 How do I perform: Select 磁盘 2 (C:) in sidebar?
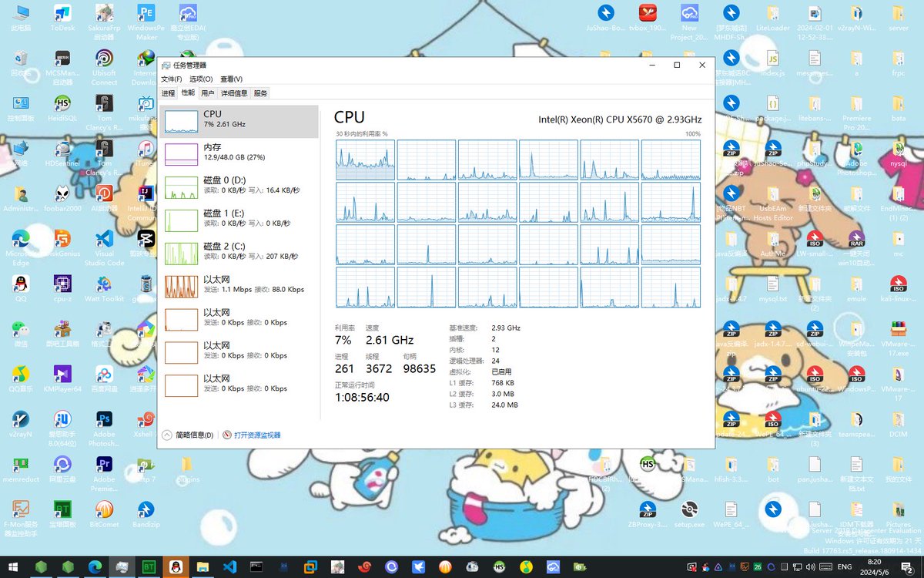tap(239, 254)
